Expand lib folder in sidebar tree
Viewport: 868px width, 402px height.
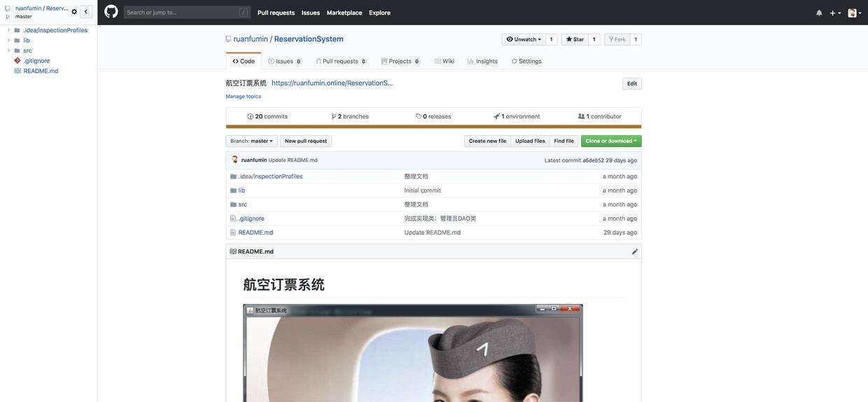9,40
